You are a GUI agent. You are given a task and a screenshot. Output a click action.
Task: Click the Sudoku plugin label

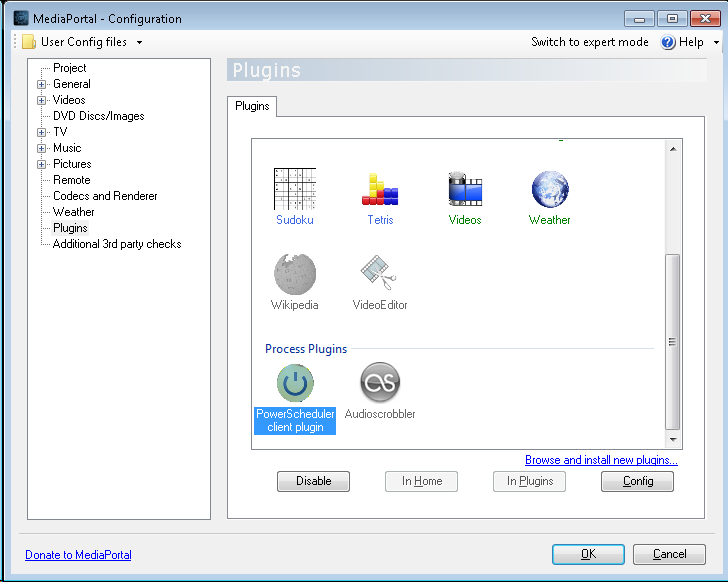pos(295,220)
